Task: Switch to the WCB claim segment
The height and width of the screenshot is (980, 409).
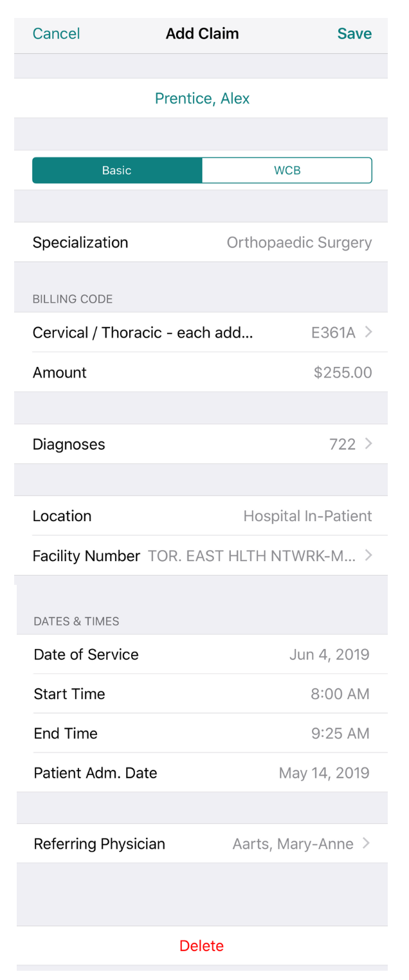Action: coord(287,170)
